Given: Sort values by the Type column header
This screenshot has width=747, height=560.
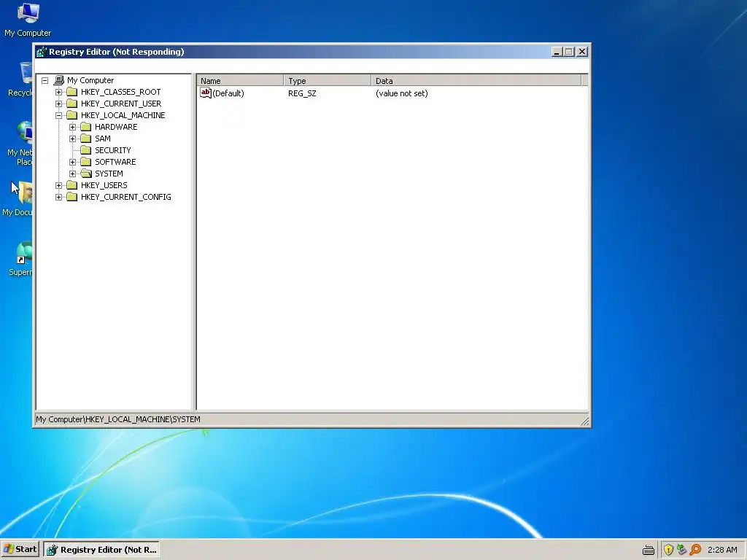Looking at the screenshot, I should [x=328, y=80].
